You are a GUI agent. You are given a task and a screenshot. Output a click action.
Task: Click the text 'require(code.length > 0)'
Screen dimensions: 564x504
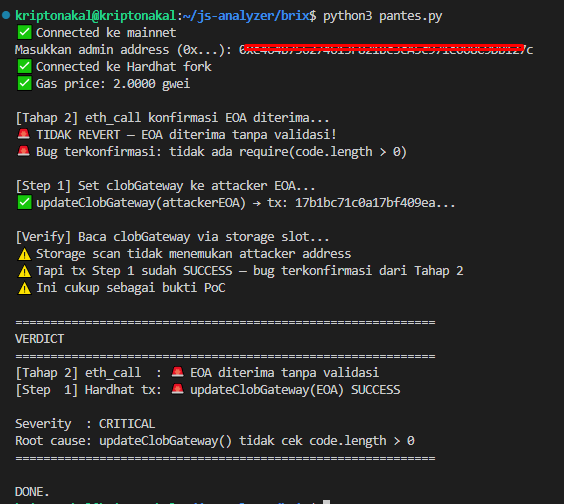(323, 151)
